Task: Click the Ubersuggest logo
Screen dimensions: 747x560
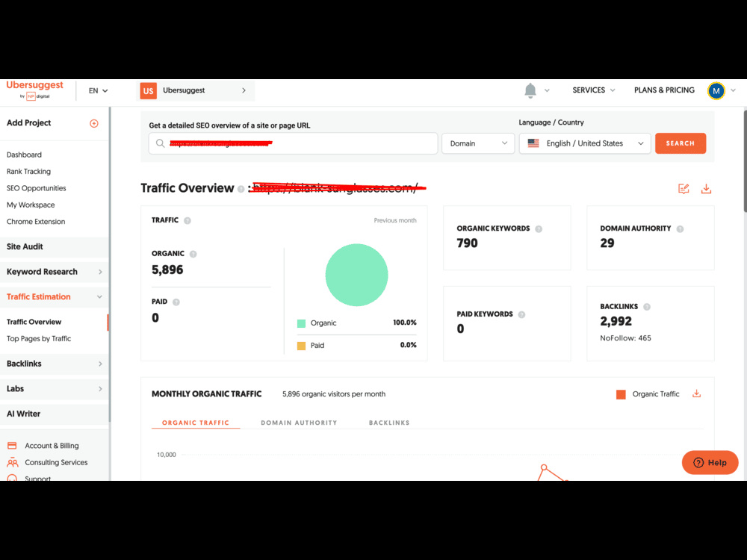Action: coord(34,90)
